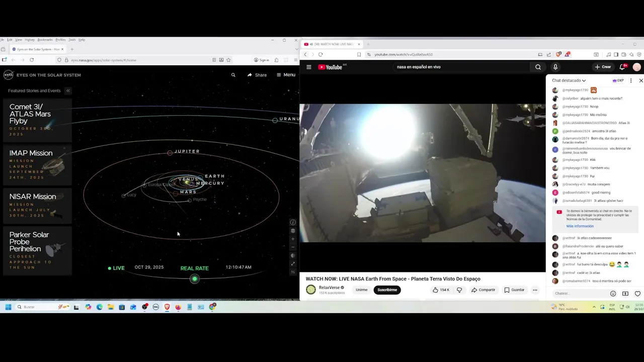Open the Tools menu in Firefox
Viewport: 644px width, 362px height.
click(x=72, y=40)
